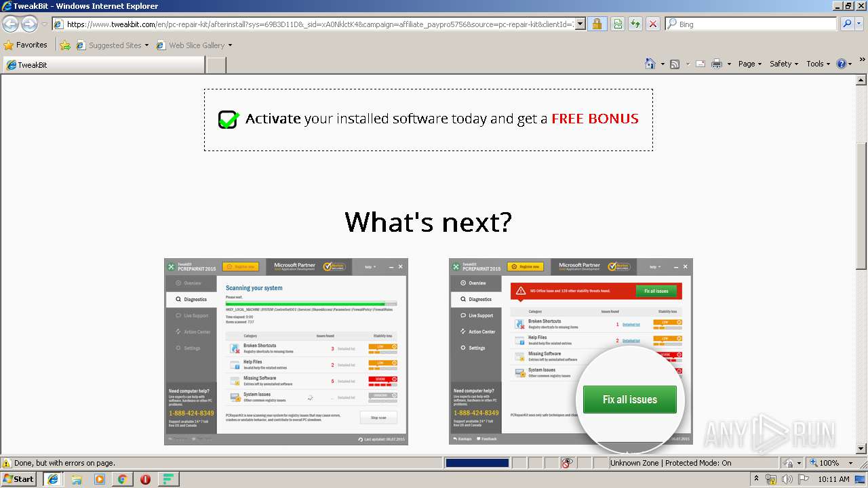Image resolution: width=868 pixels, height=488 pixels.
Task: Click the Scanning your system screenshot thumbnail
Action: pyautogui.click(x=285, y=351)
